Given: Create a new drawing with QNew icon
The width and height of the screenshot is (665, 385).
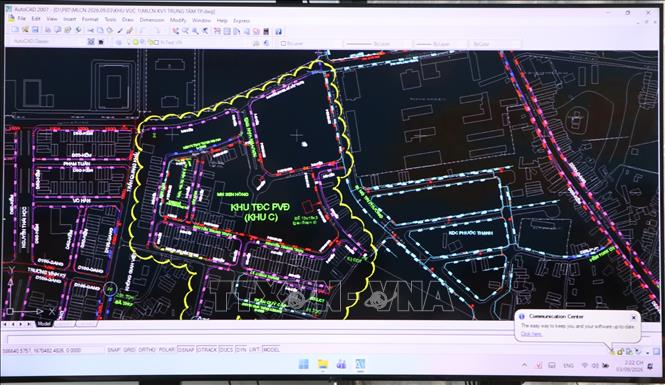Looking at the screenshot, I should point(15,30).
